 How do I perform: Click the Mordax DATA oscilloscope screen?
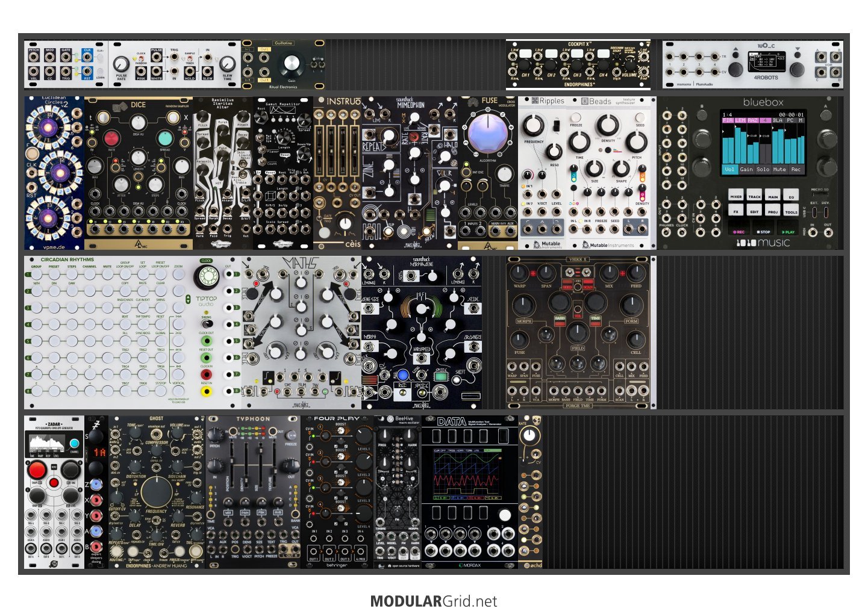coord(468,473)
